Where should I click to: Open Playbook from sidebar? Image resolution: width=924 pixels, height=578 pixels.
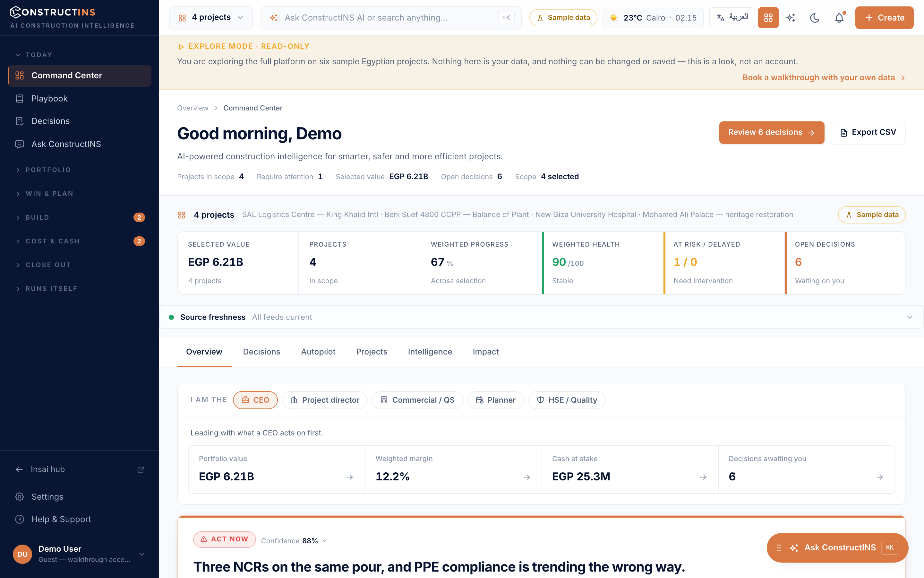[x=80, y=98]
